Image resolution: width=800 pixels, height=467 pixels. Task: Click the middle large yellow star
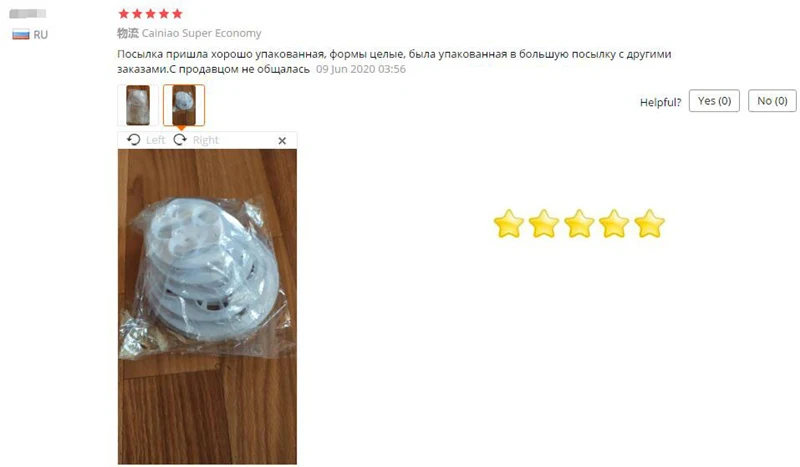pyautogui.click(x=579, y=224)
